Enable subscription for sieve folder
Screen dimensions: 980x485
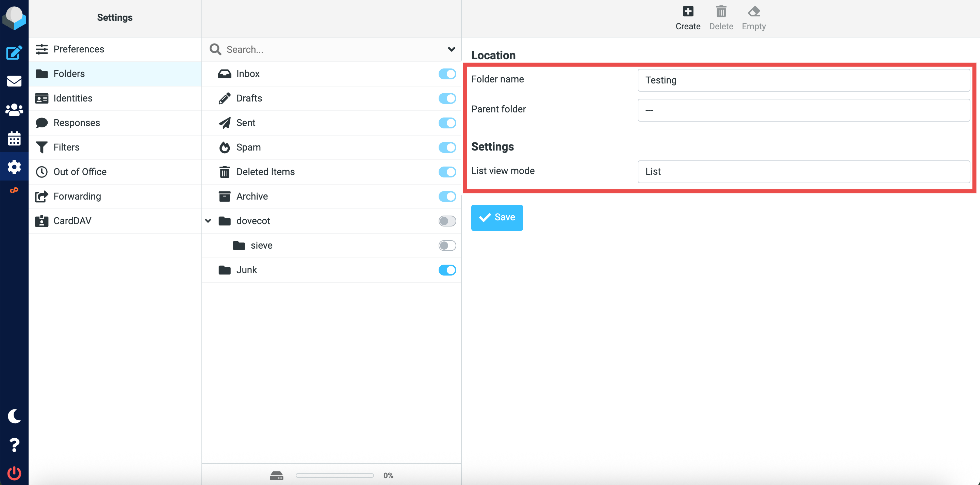447,246
